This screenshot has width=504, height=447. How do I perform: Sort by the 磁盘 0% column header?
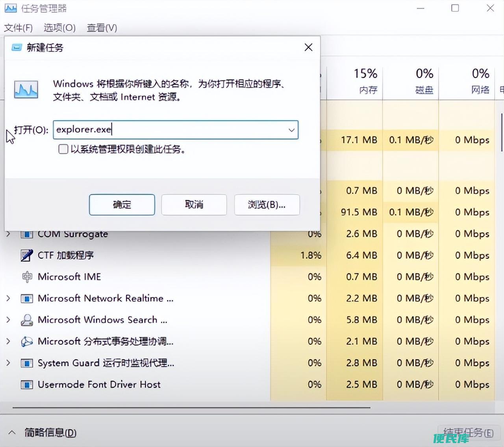411,82
